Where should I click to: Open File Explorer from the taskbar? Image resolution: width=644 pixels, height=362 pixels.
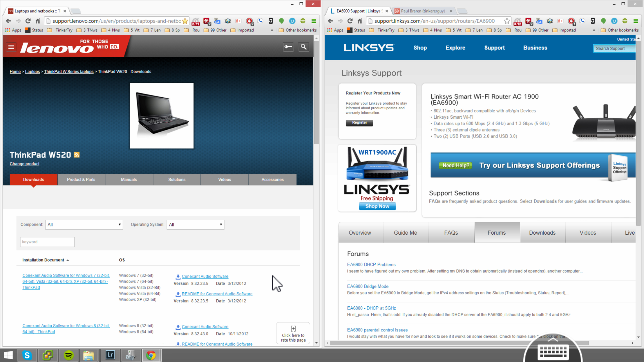tap(88, 355)
